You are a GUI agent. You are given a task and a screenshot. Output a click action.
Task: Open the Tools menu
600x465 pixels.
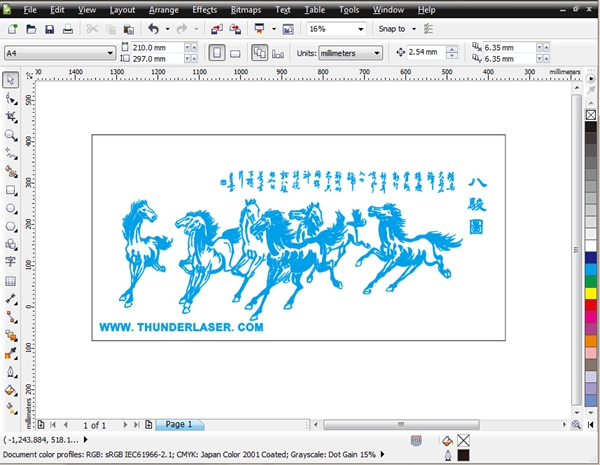click(x=349, y=10)
